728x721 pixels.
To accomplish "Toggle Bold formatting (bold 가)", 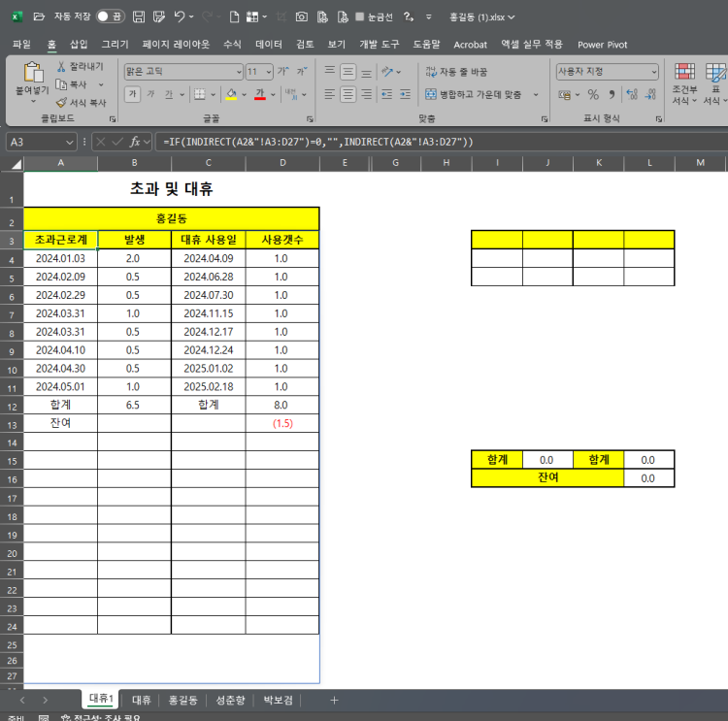I will [x=132, y=94].
